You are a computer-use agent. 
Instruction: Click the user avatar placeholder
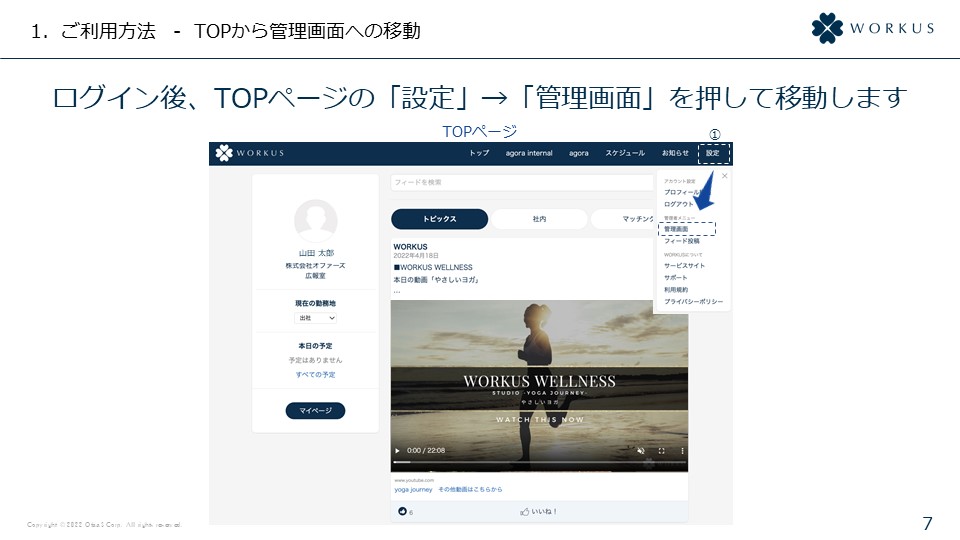[x=315, y=220]
